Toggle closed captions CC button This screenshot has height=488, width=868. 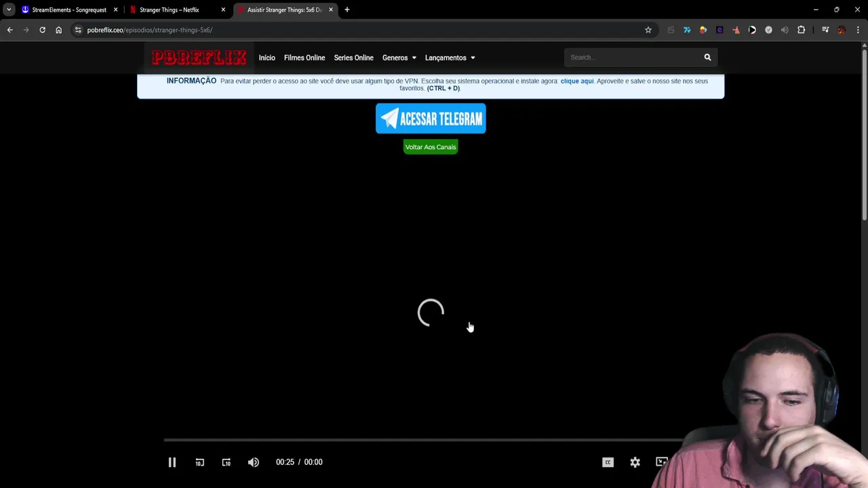[608, 462]
